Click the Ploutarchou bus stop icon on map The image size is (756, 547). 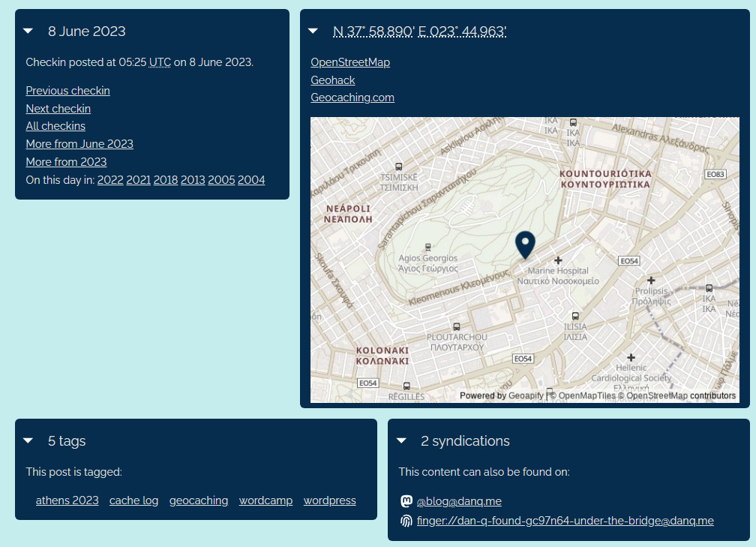click(456, 326)
